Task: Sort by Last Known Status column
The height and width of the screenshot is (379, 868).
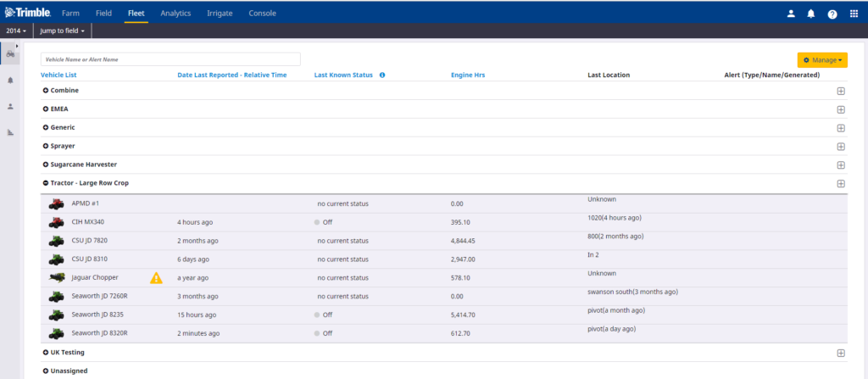Action: click(x=343, y=75)
